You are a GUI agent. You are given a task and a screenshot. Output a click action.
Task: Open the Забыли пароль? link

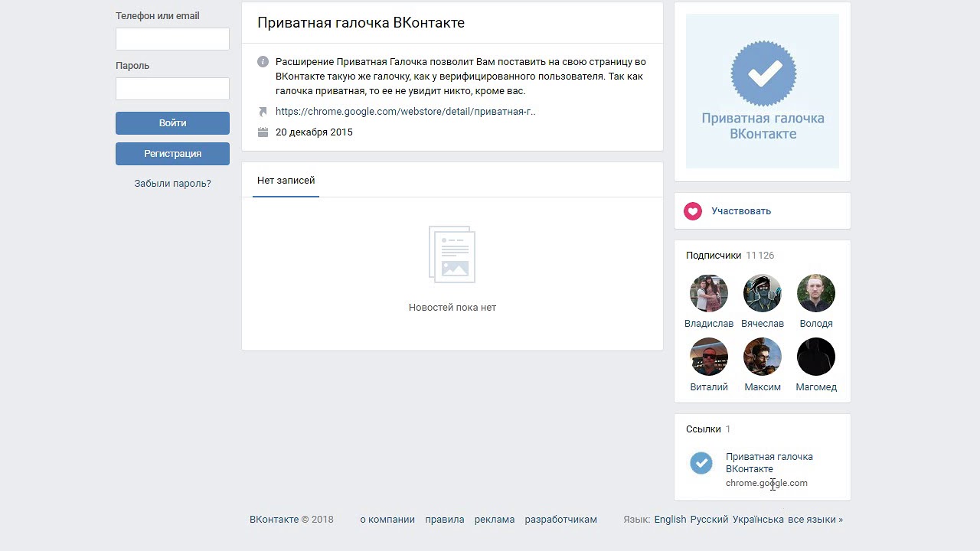point(172,184)
